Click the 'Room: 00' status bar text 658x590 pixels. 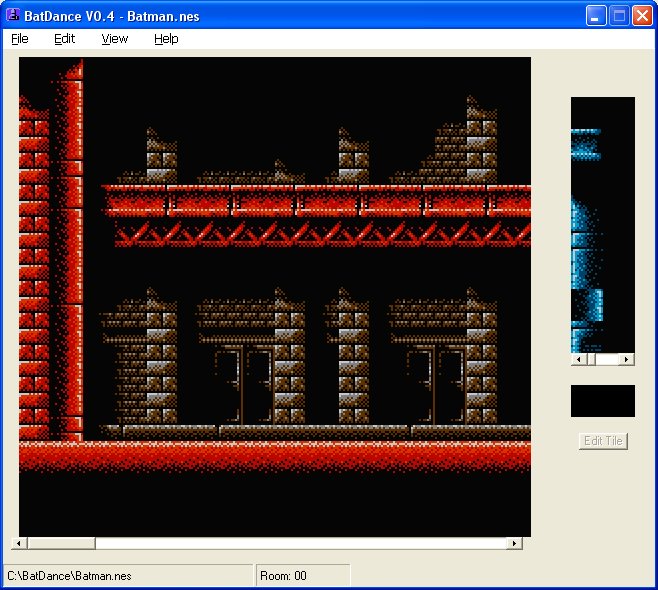283,576
